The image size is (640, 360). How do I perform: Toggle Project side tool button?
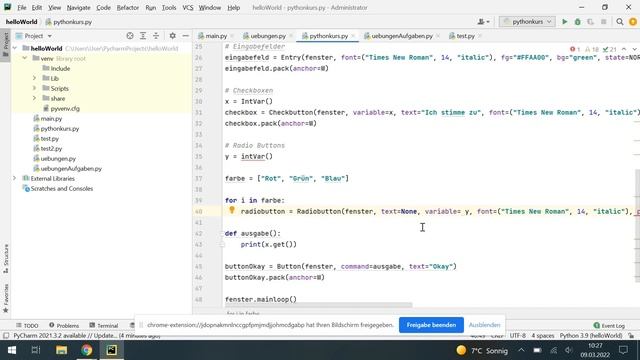coord(6,45)
